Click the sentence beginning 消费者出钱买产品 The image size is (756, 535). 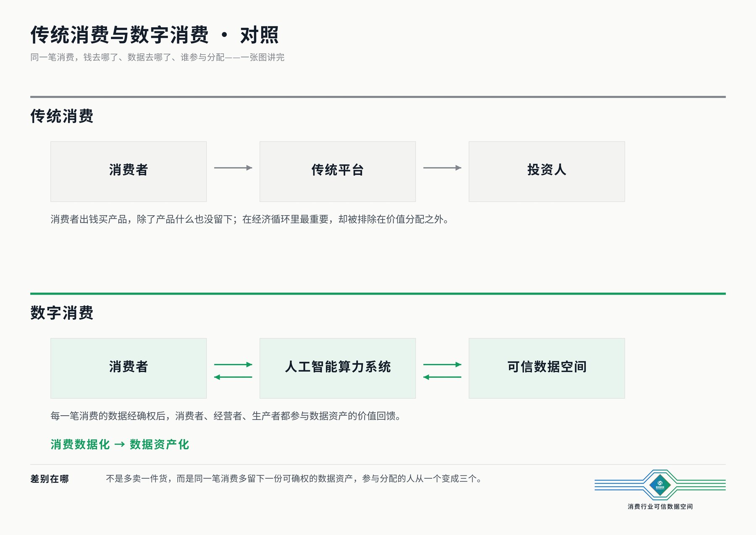point(251,219)
